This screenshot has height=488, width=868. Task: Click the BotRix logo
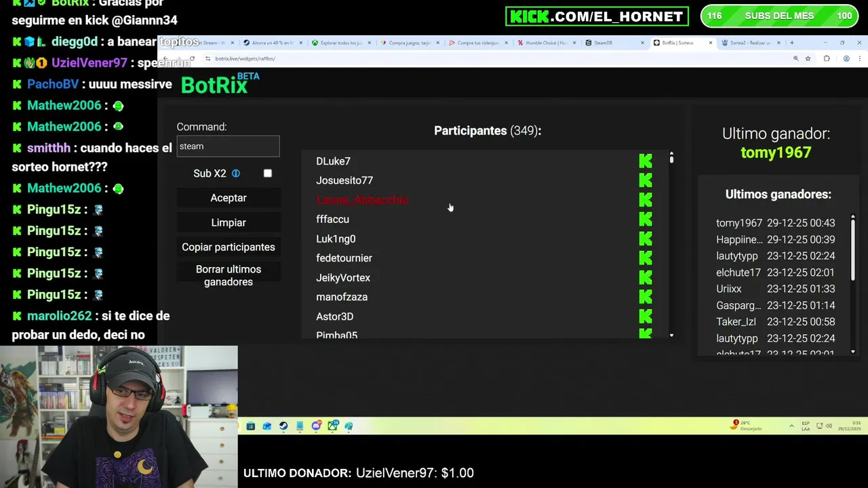click(x=220, y=85)
